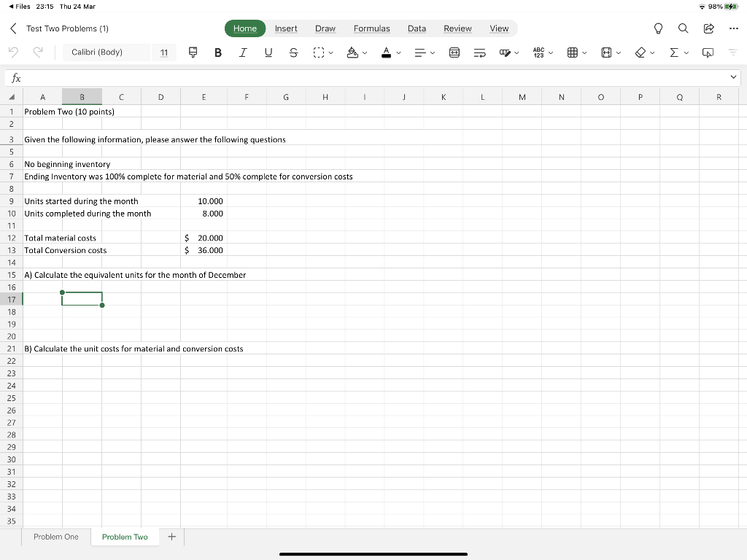Viewport: 747px width, 560px height.
Task: Expand the AutoSum dropdown arrow
Action: coord(686,52)
